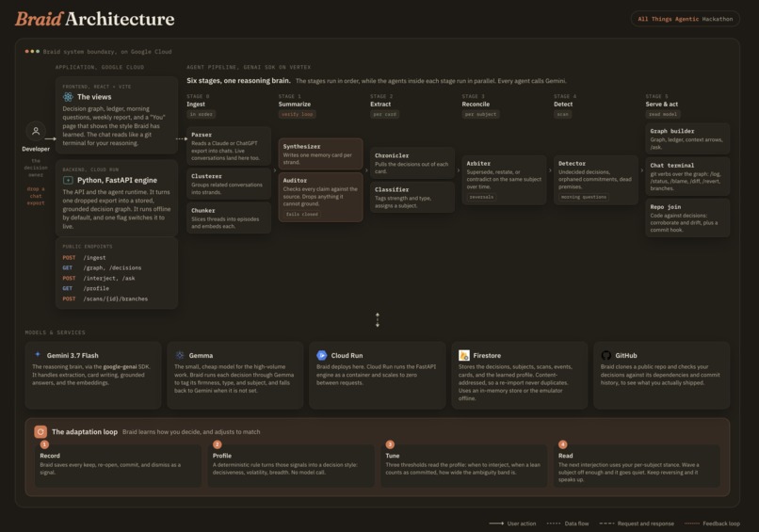The width and height of the screenshot is (759, 532).
Task: Click the Classifier agent title
Action: tap(392, 189)
